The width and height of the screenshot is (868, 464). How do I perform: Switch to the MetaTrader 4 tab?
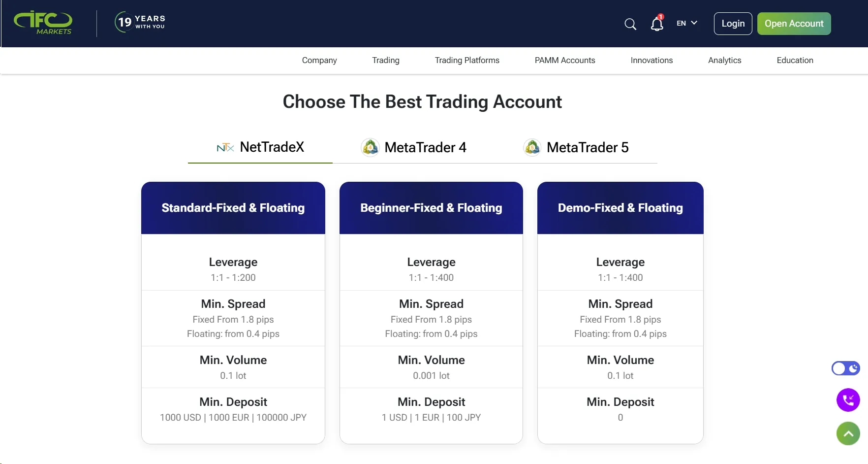[x=413, y=147]
